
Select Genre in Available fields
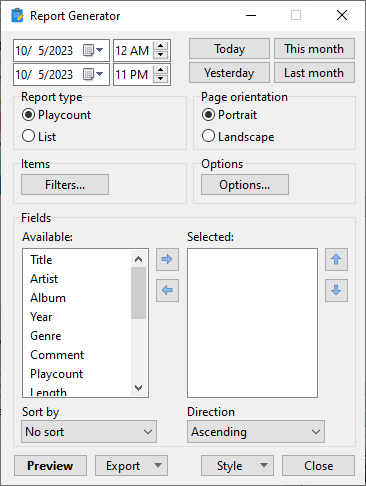click(77, 336)
